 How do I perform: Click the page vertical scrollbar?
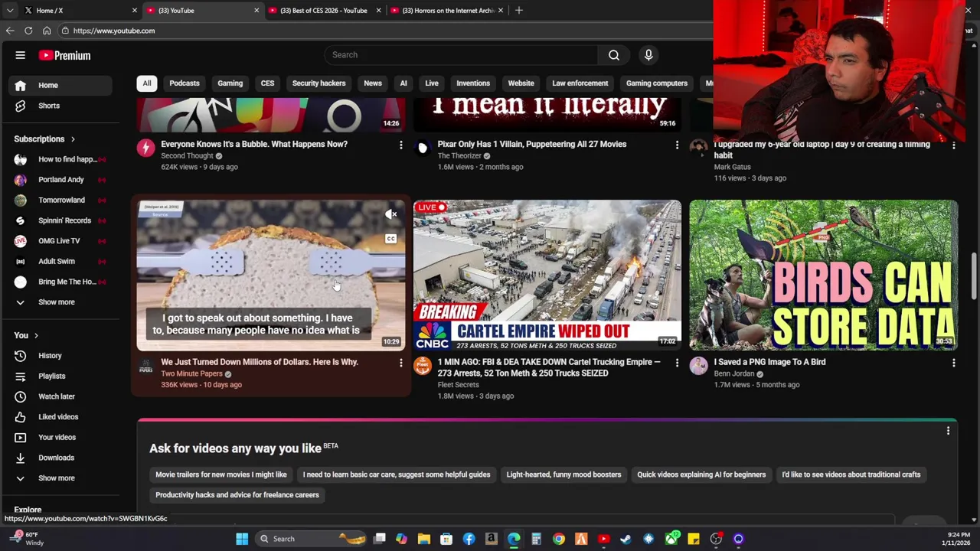[x=974, y=275]
